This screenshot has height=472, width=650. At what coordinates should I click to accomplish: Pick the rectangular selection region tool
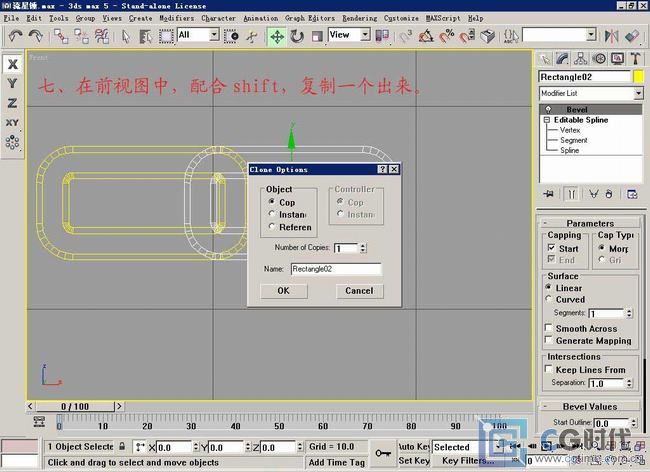(166, 36)
